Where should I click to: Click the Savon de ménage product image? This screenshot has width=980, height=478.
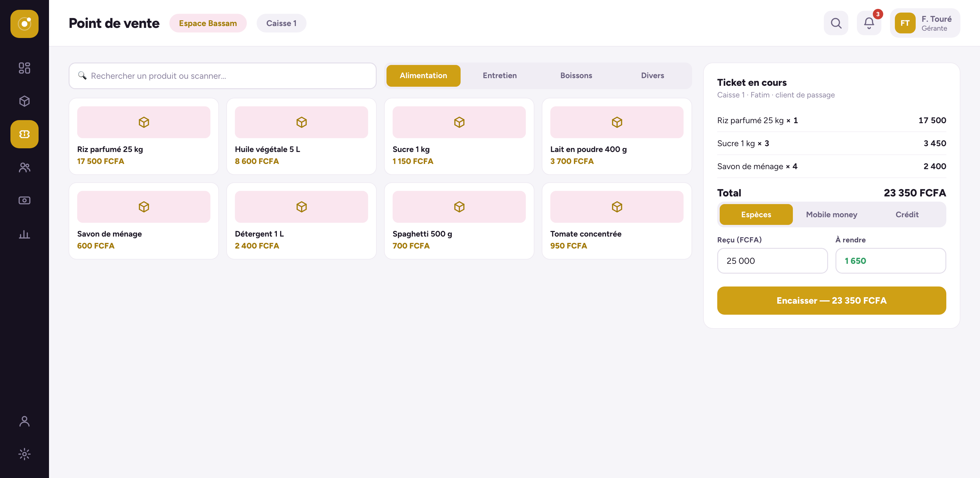tap(144, 207)
